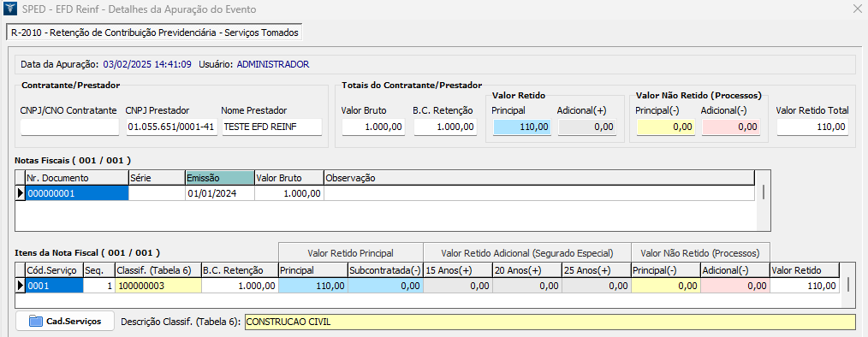Select document 000000001 in Notas Fiscais
Image resolution: width=868 pixels, height=337 pixels.
[x=77, y=193]
